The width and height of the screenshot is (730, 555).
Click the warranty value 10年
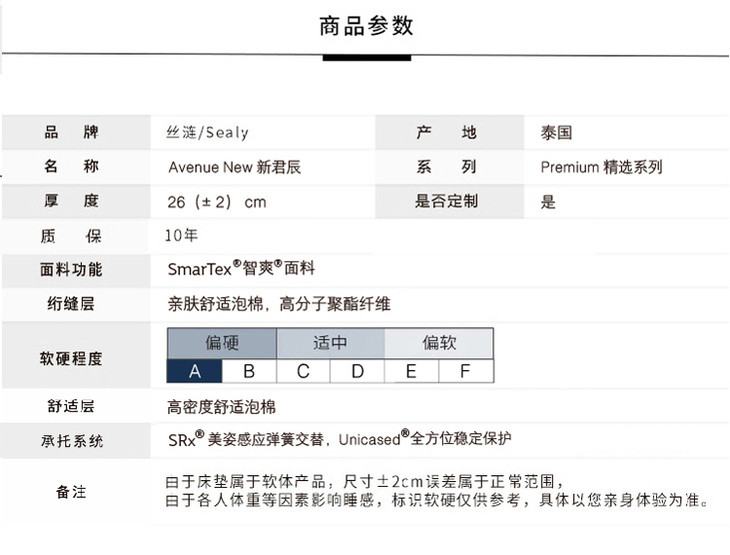click(181, 236)
